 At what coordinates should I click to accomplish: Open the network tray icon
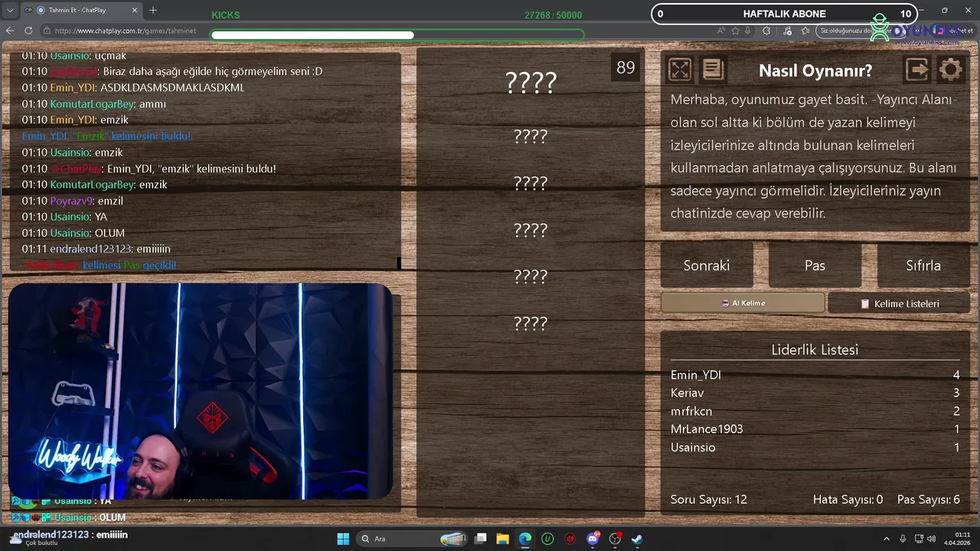pyautogui.click(x=920, y=539)
